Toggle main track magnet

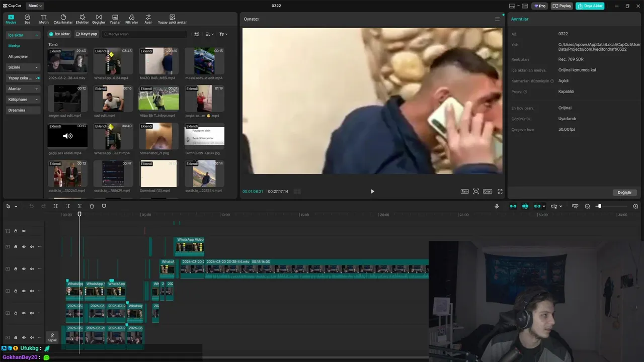tap(513, 206)
